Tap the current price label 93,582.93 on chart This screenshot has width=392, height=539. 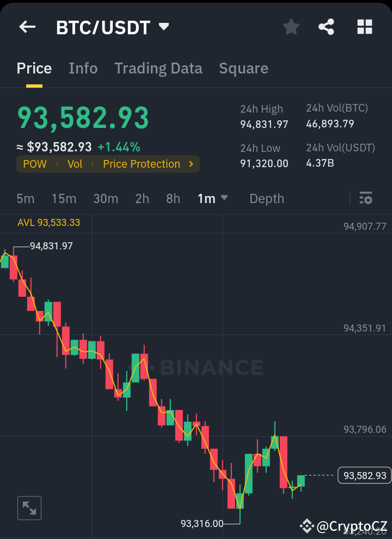tap(364, 475)
